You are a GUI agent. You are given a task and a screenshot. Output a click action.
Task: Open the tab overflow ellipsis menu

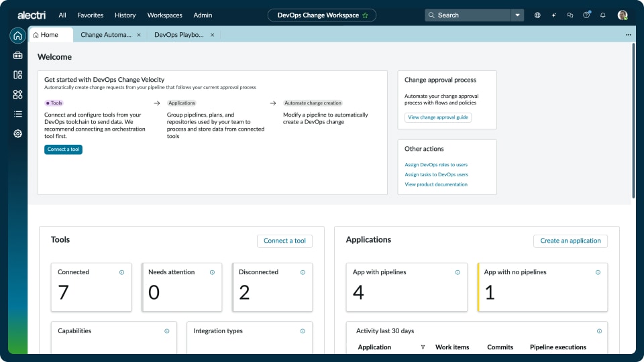click(x=629, y=35)
